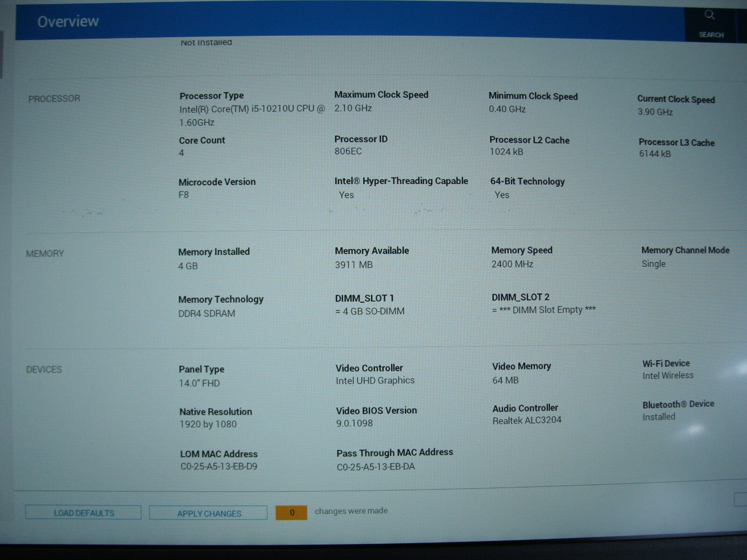747x560 pixels.
Task: Click the orange changes counter badge
Action: 291,512
